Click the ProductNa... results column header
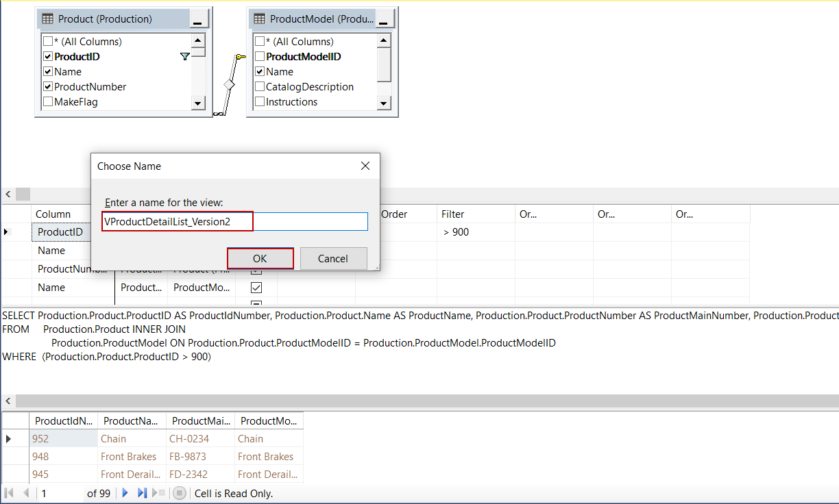 click(x=132, y=421)
